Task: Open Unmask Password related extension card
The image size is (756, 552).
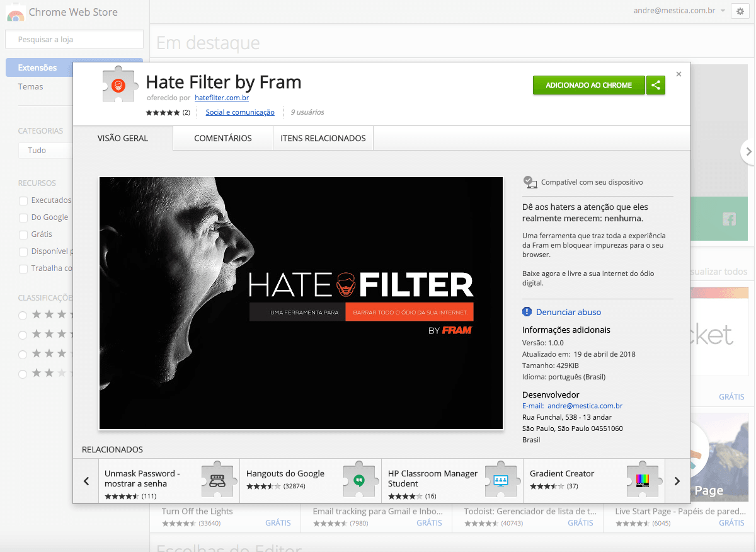Action: point(169,481)
